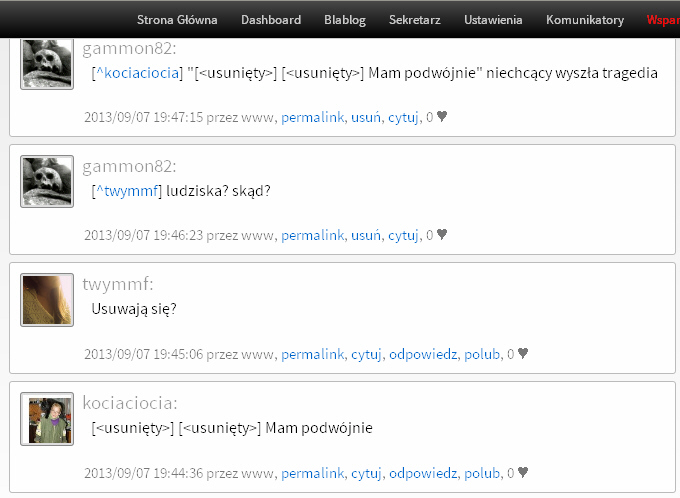Like twymmf's post using the heart icon
The image size is (680, 498).
coord(523,353)
